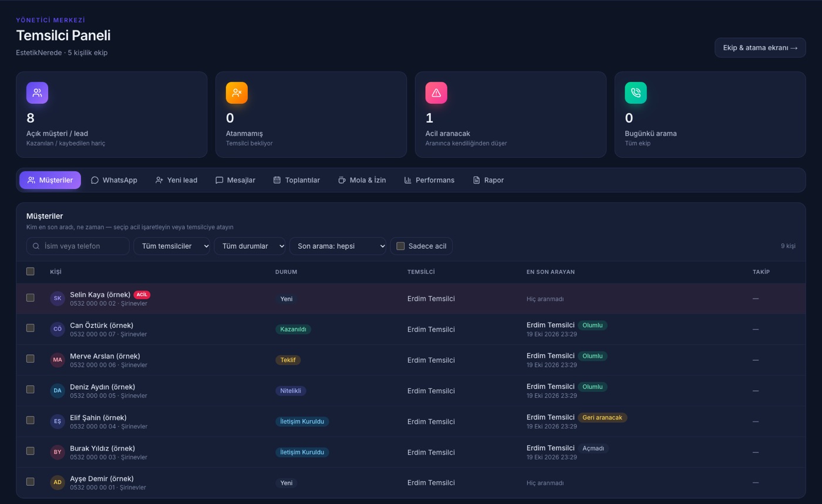The height and width of the screenshot is (504, 822).
Task: Select the Müşteriler tab
Action: [50, 180]
